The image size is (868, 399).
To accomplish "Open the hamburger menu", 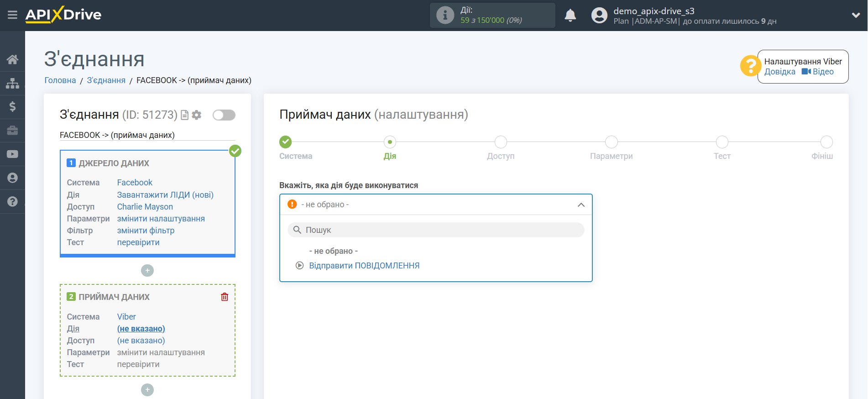I will click(12, 15).
